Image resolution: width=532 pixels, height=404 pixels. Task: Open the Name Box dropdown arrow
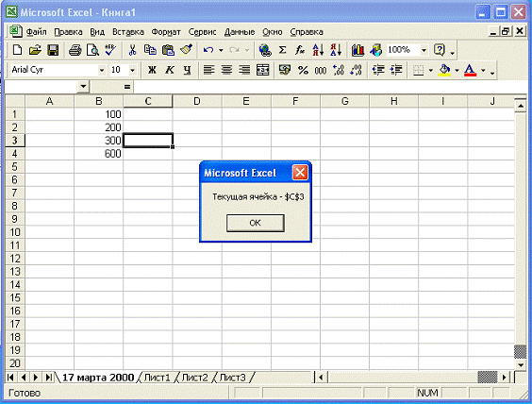pyautogui.click(x=83, y=87)
